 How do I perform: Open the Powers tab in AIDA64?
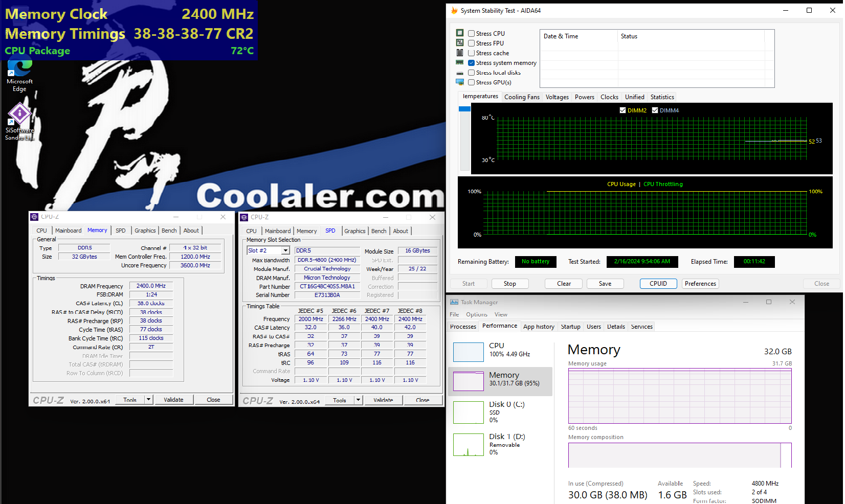(x=585, y=97)
